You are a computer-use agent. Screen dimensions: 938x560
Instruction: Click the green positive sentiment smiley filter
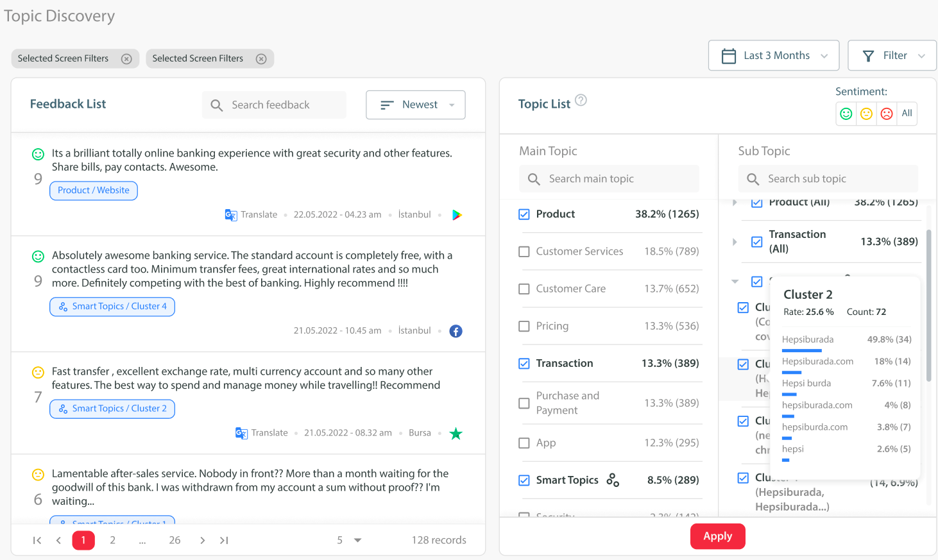[846, 114]
